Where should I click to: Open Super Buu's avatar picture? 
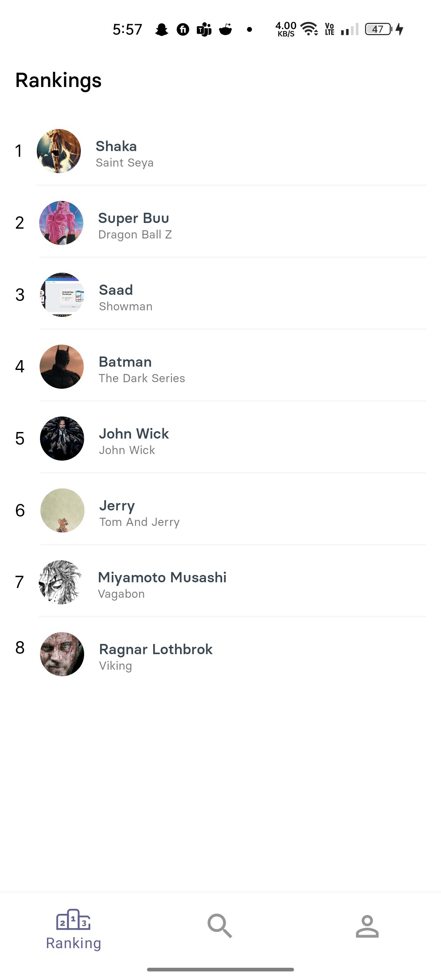pos(61,223)
